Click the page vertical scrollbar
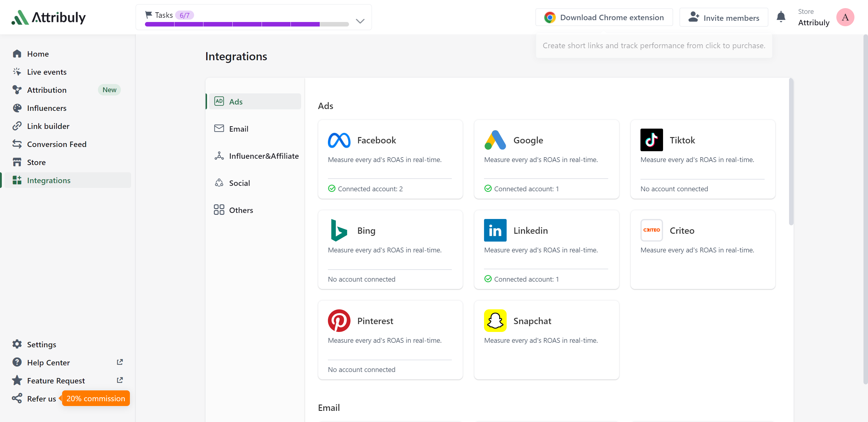Screen dimensions: 868x422 tap(865, 209)
